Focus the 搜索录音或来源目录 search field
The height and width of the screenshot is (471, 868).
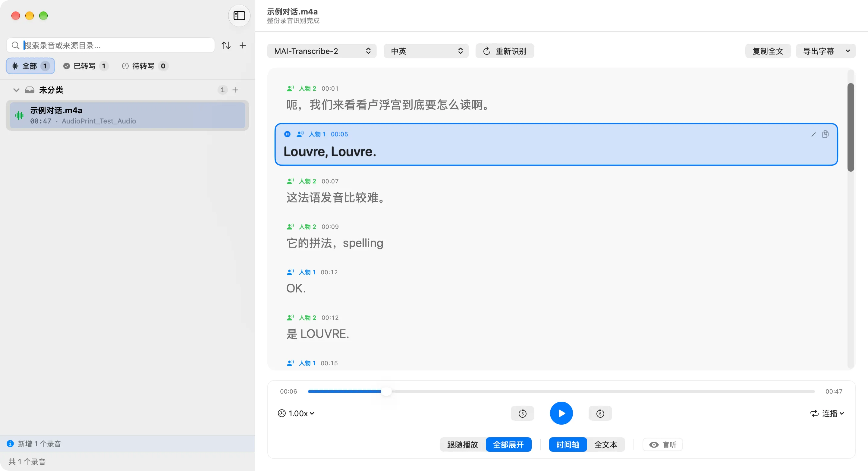(111, 45)
